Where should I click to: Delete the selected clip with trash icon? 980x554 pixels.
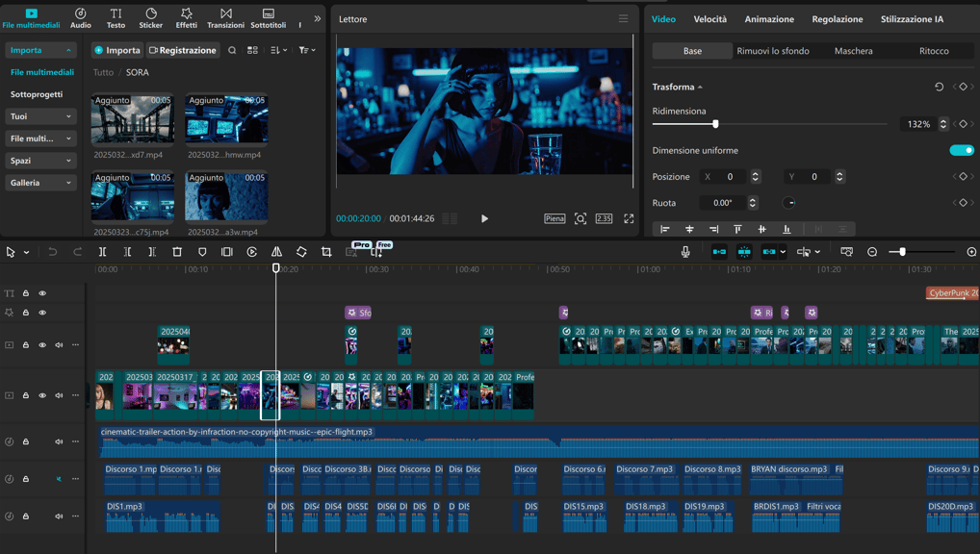pyautogui.click(x=177, y=252)
